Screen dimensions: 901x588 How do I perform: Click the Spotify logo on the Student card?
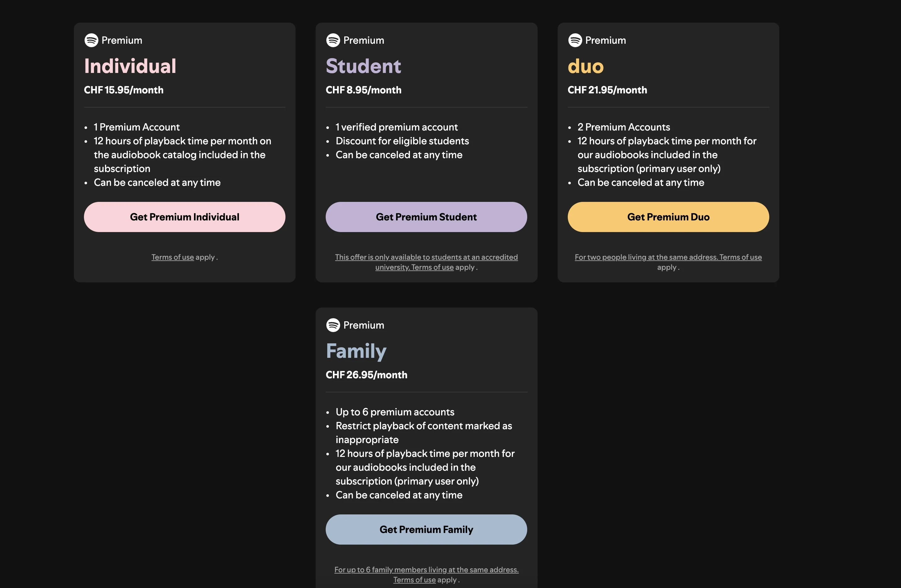click(333, 40)
